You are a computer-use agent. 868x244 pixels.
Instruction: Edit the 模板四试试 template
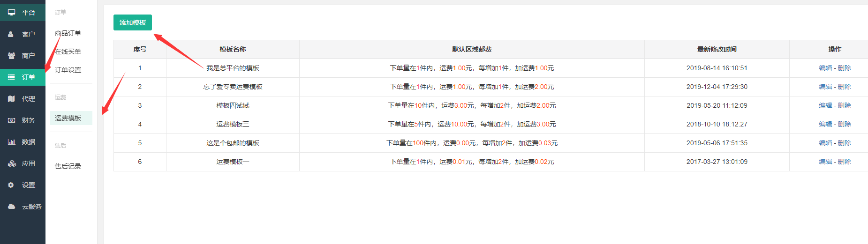pos(825,105)
